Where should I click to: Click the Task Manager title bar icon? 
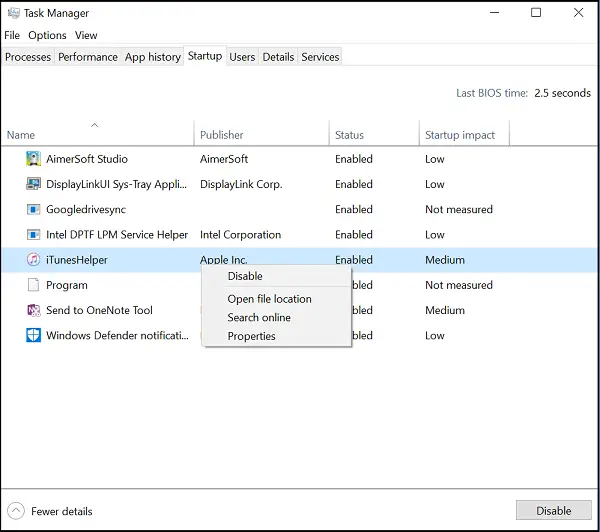tap(13, 13)
